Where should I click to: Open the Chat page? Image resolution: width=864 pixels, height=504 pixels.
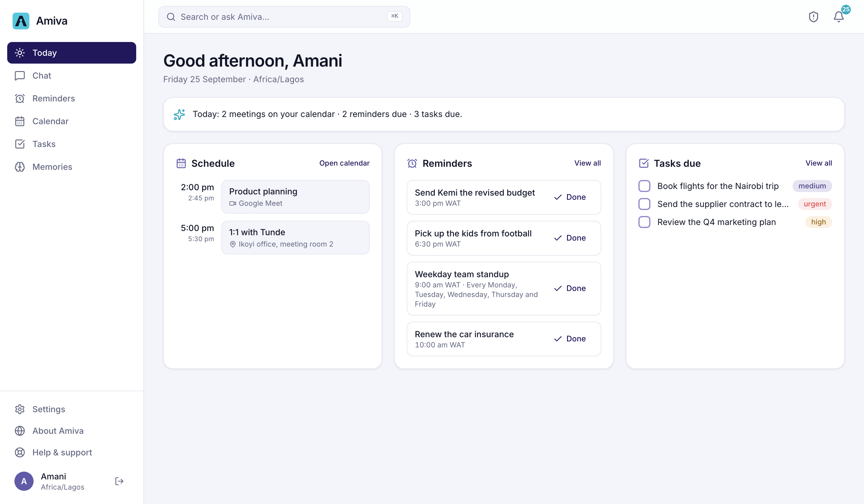click(x=72, y=75)
